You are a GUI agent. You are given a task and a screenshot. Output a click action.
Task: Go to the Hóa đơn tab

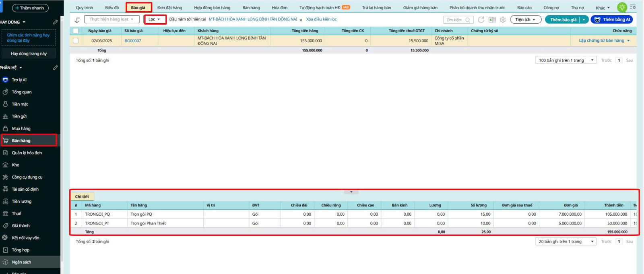[279, 8]
